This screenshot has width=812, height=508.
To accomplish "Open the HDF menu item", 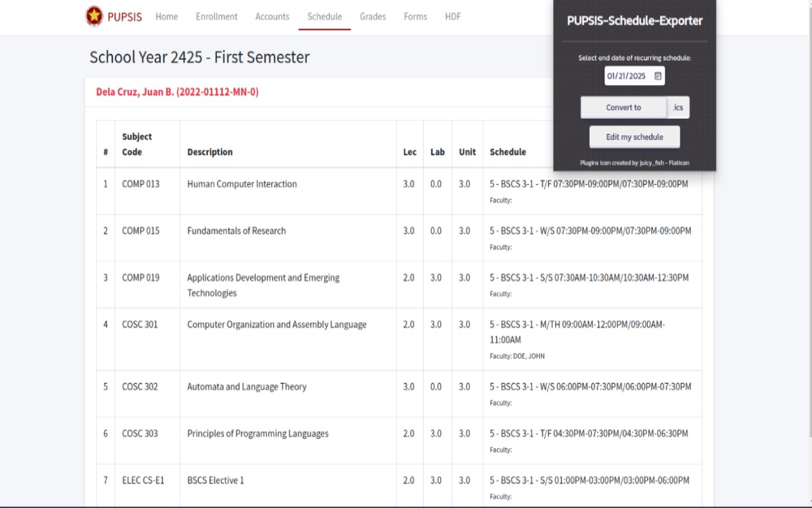I will (x=453, y=17).
